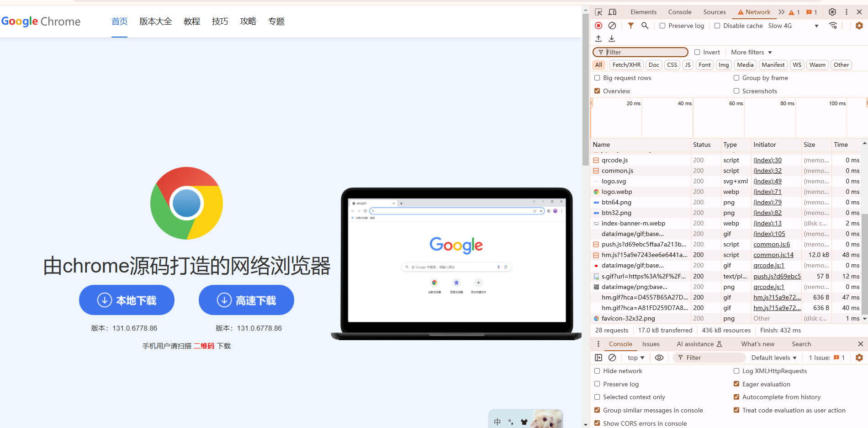Click the console Filter input
This screenshot has width=868, height=428.
709,358
